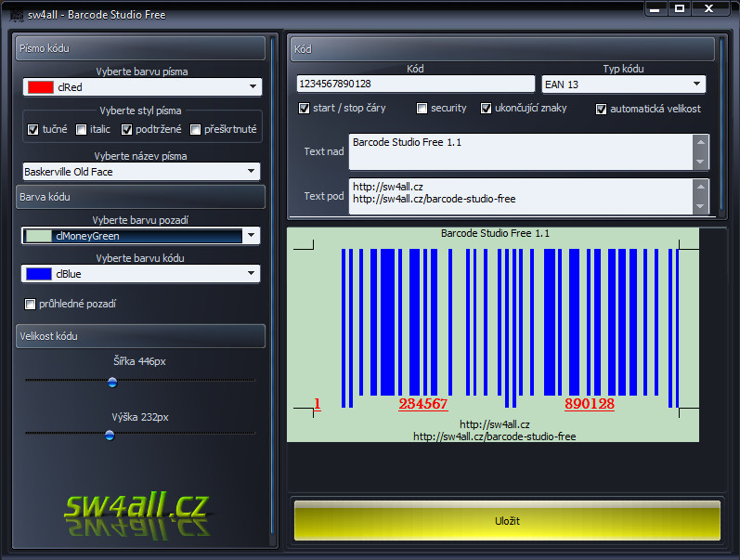This screenshot has height=560, width=740.
Task: Click the barcode preview image
Action: pos(493,334)
